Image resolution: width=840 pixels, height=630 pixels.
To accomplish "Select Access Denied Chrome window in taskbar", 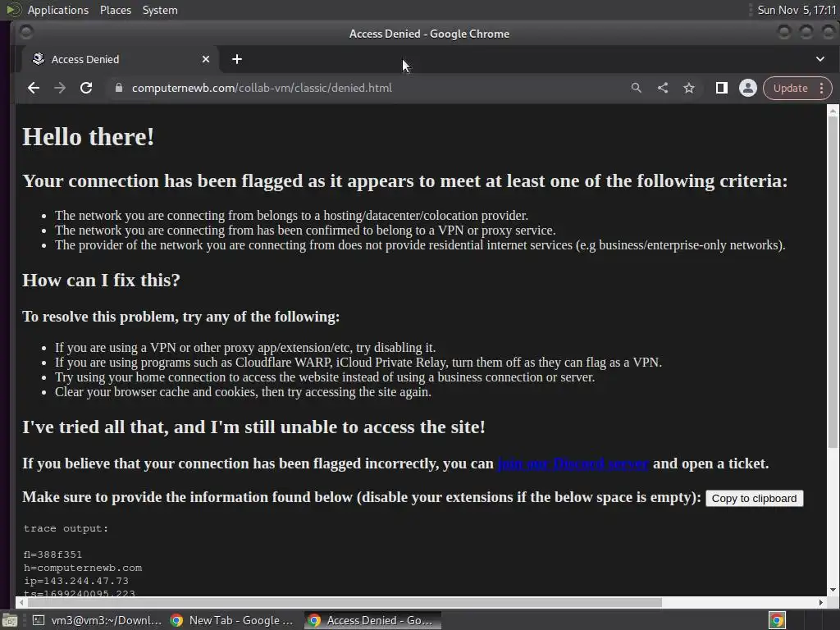I will pyautogui.click(x=372, y=620).
